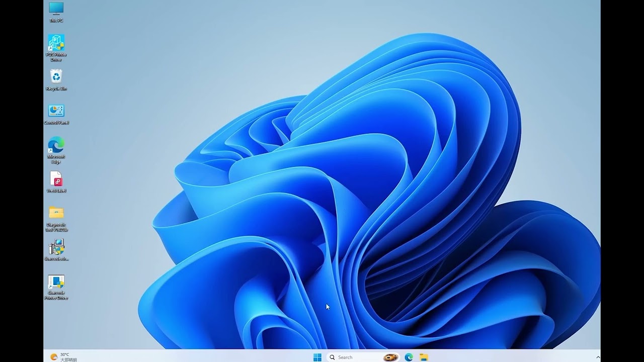Select the POS Printer Driver shortcut
644x362 pixels.
pos(56,48)
